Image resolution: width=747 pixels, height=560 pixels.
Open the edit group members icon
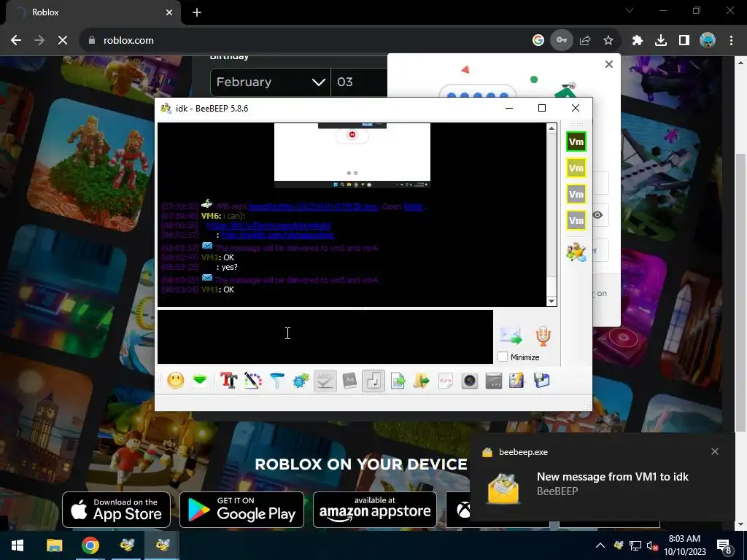576,252
